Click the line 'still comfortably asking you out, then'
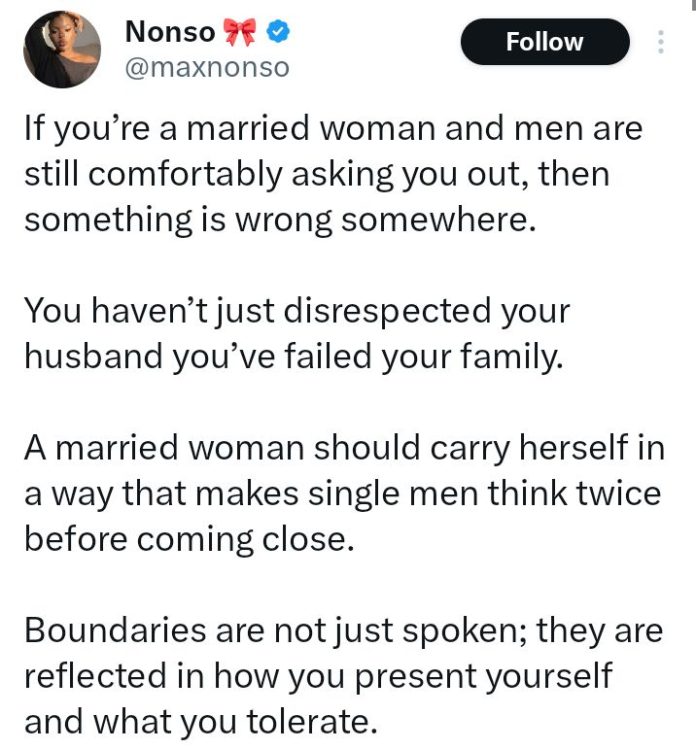 coord(317,174)
